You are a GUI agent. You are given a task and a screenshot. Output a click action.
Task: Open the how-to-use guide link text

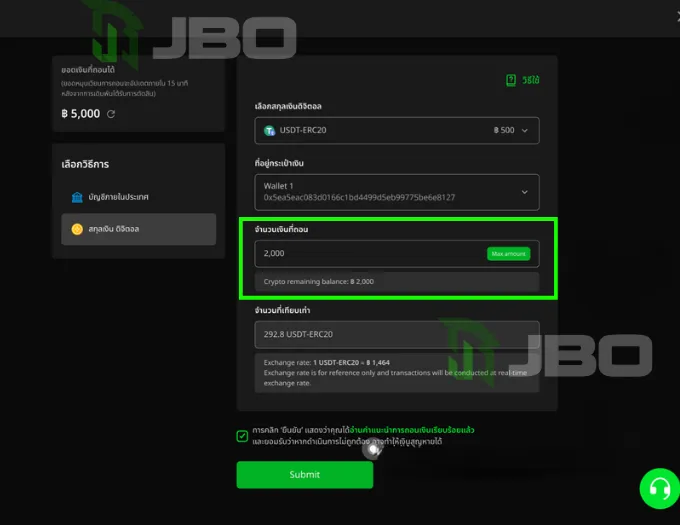coord(530,80)
